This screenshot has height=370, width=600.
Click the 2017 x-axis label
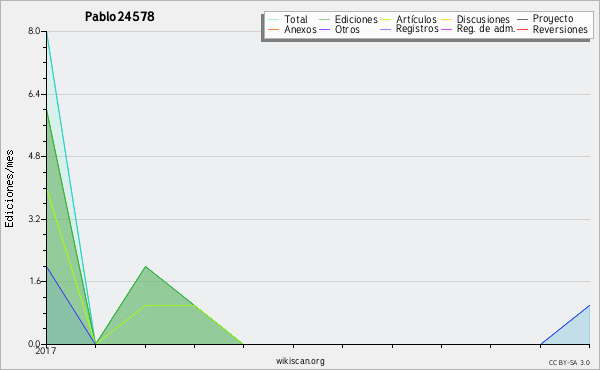[x=46, y=351]
